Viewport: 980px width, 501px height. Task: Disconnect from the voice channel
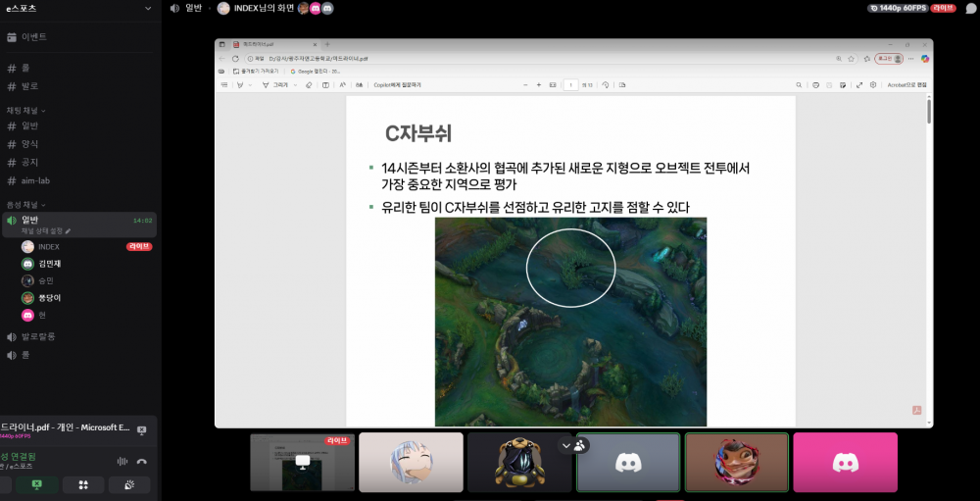pyautogui.click(x=142, y=461)
